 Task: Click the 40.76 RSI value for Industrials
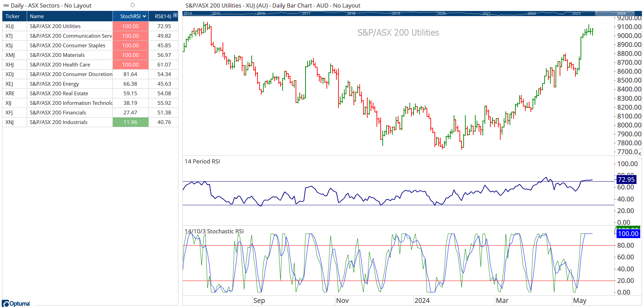(164, 122)
